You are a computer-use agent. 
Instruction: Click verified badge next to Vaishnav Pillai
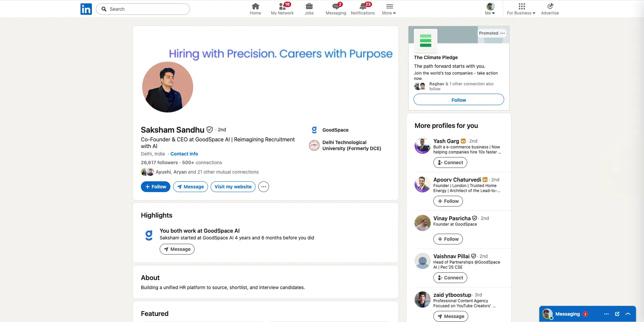pyautogui.click(x=474, y=256)
